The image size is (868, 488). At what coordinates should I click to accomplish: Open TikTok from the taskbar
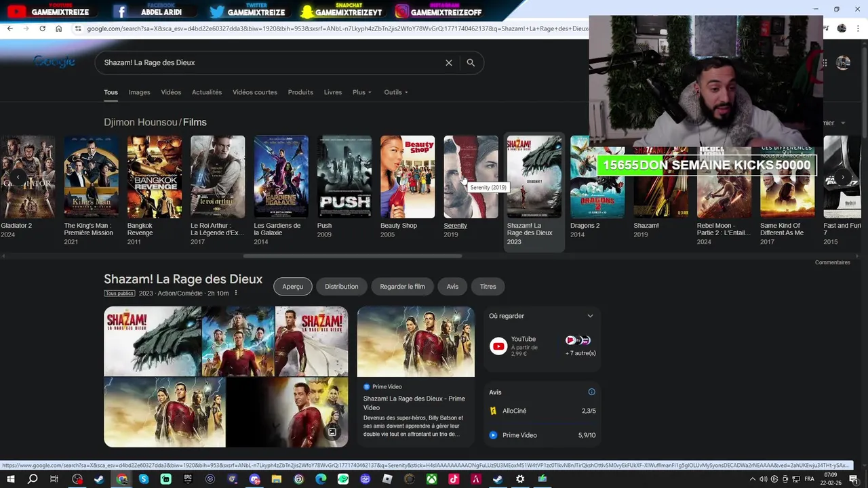454,479
